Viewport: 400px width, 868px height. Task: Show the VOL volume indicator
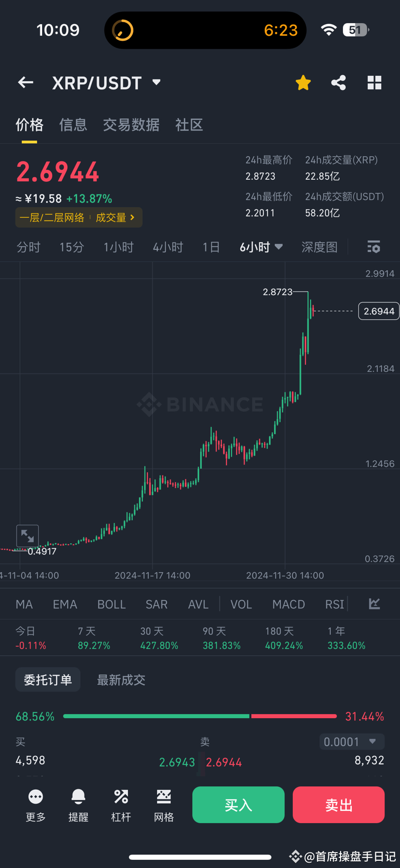pos(241,604)
